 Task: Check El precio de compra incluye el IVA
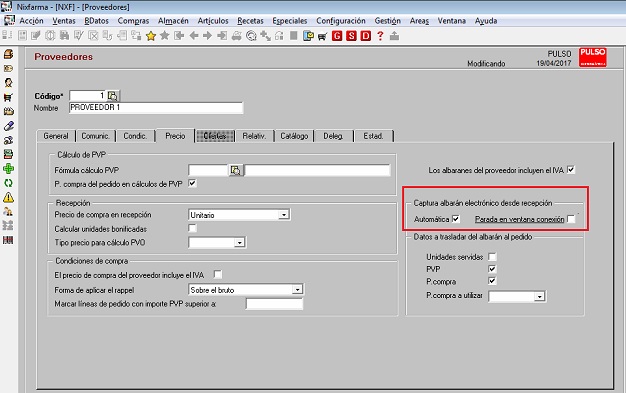pos(218,274)
